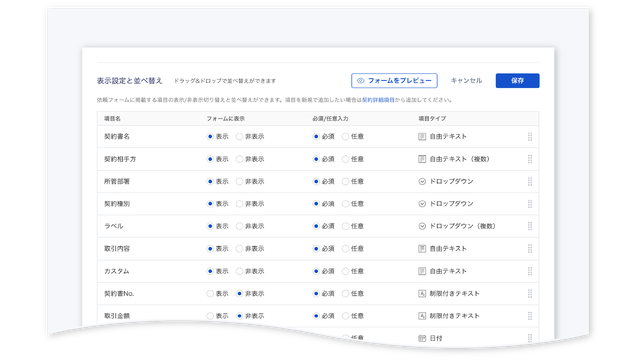The height and width of the screenshot is (360, 640).
Task: Click the free-text type icon in 取引内容 row
Action: (x=422, y=249)
